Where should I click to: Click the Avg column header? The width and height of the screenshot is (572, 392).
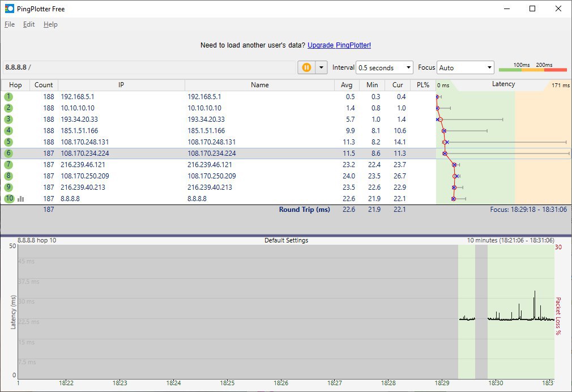click(347, 84)
